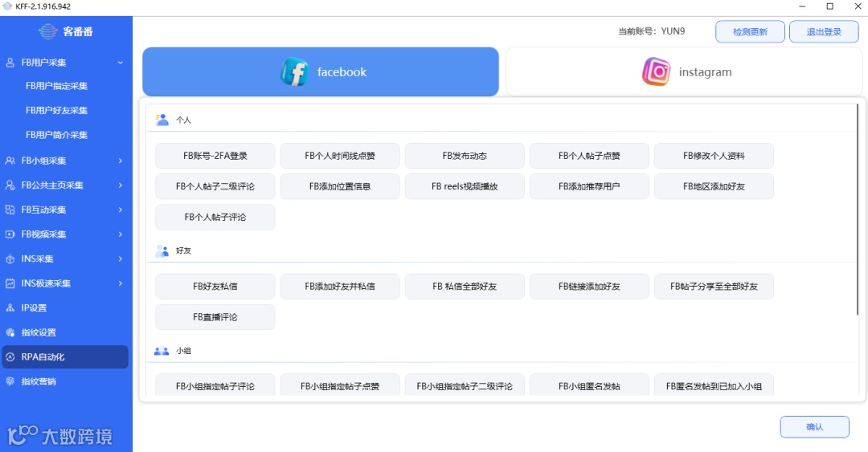Select FB个人帖子评论 task
The width and height of the screenshot is (868, 452).
[x=215, y=218]
